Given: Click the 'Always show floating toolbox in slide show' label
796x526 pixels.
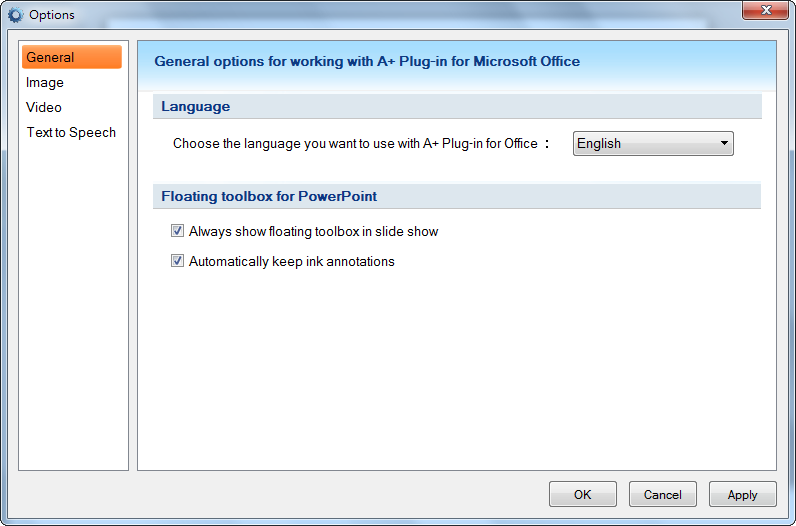Looking at the screenshot, I should 313,232.
